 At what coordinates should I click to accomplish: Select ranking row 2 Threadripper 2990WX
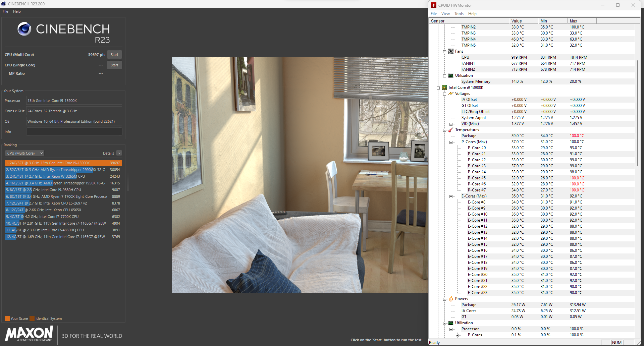tap(63, 170)
